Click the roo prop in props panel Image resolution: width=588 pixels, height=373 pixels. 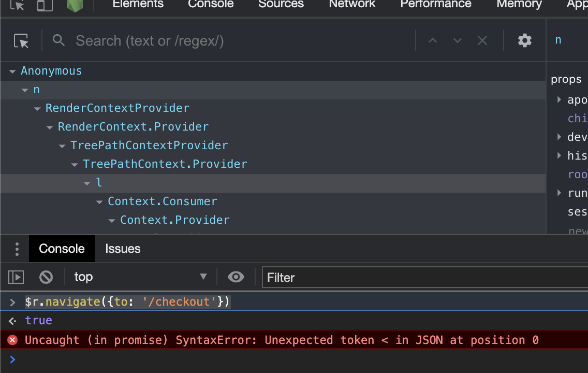[578, 174]
